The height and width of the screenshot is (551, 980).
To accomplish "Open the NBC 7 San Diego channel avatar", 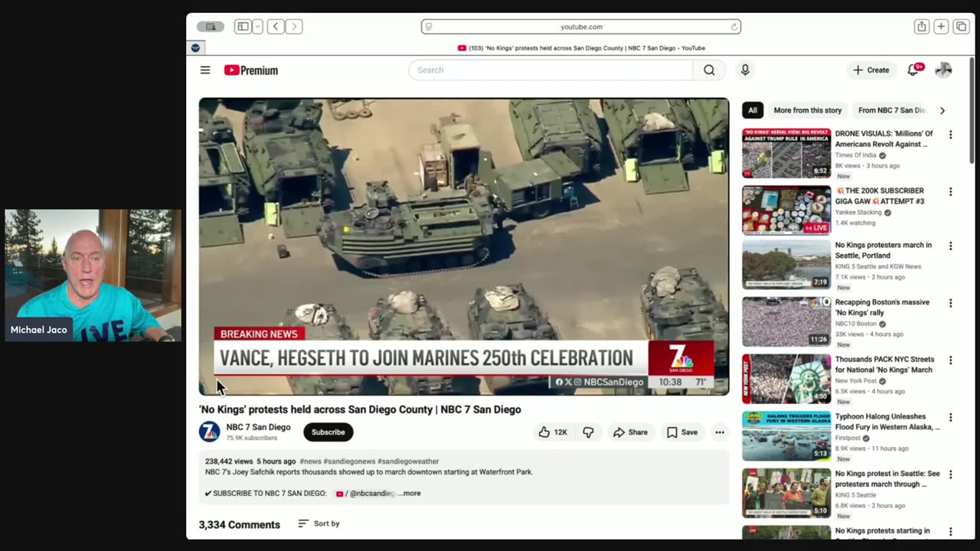I will tap(209, 432).
